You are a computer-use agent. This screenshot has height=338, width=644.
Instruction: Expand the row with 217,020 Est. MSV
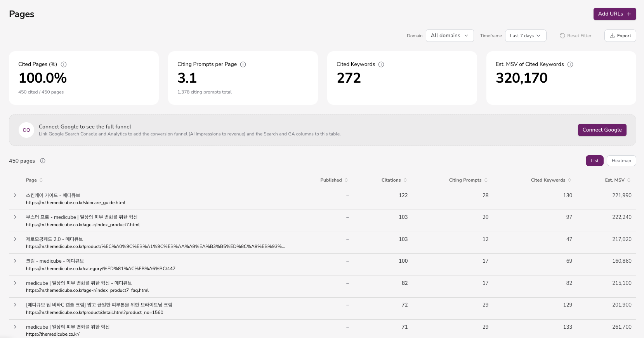pyautogui.click(x=15, y=239)
